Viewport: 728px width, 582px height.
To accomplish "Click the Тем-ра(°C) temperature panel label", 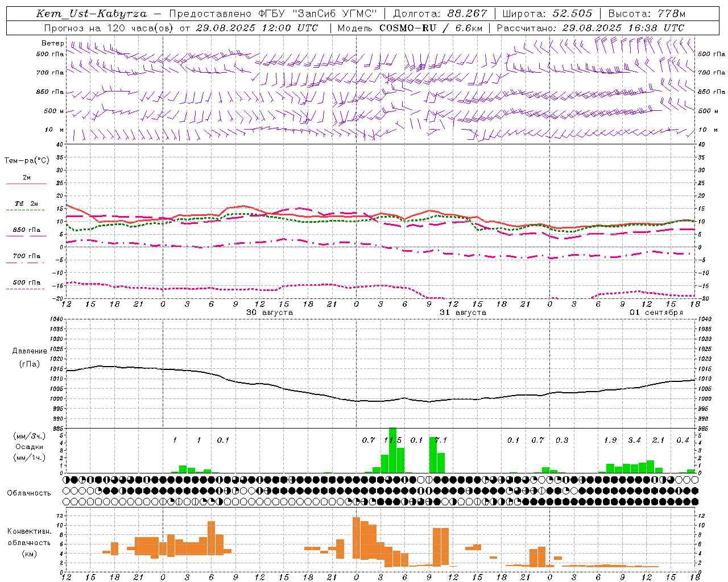I will pyautogui.click(x=27, y=161).
